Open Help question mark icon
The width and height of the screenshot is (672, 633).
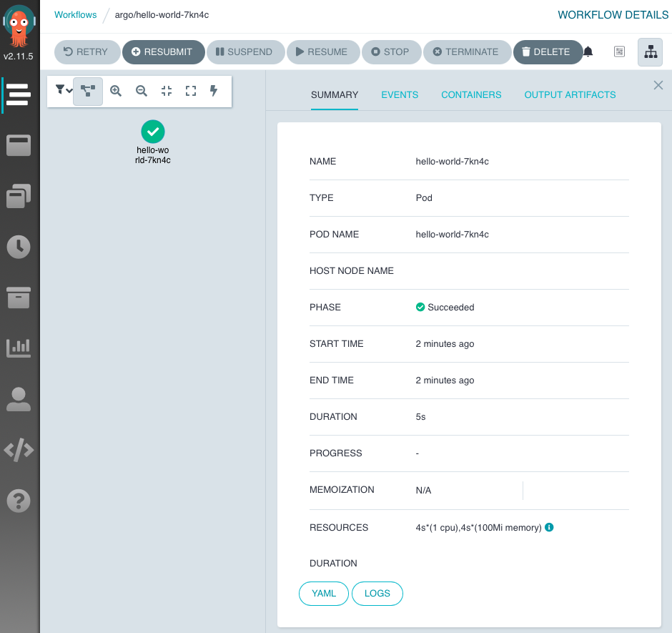[x=19, y=501]
